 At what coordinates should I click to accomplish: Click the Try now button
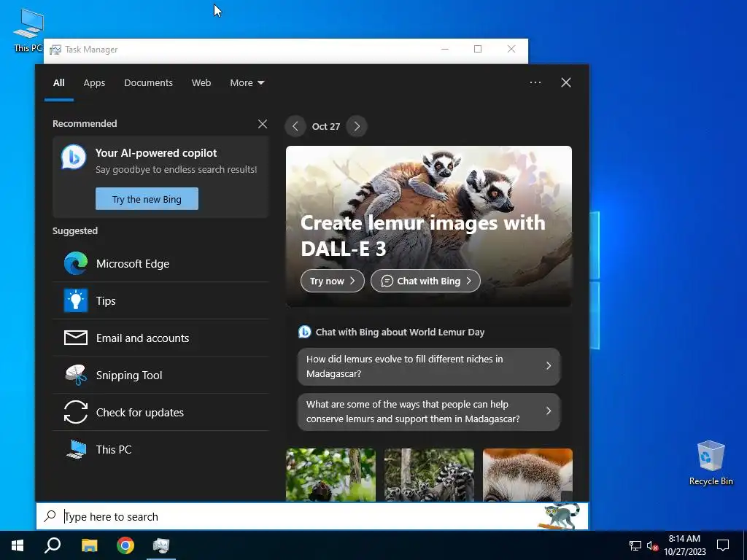pos(333,281)
